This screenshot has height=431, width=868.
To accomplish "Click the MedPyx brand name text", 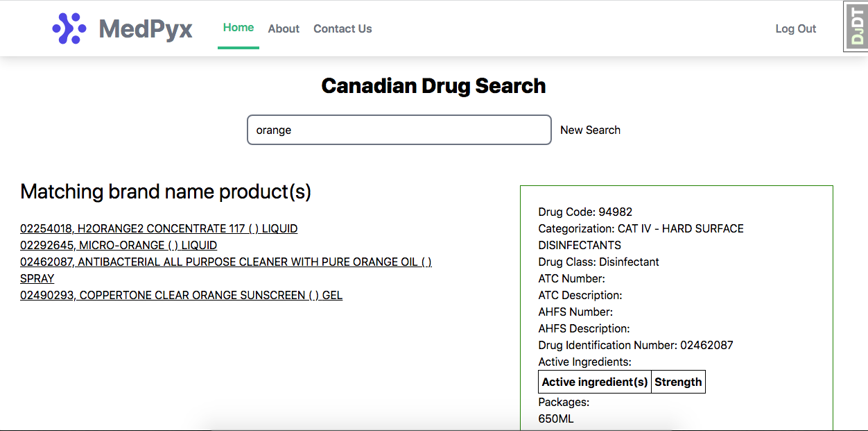I will (x=146, y=29).
